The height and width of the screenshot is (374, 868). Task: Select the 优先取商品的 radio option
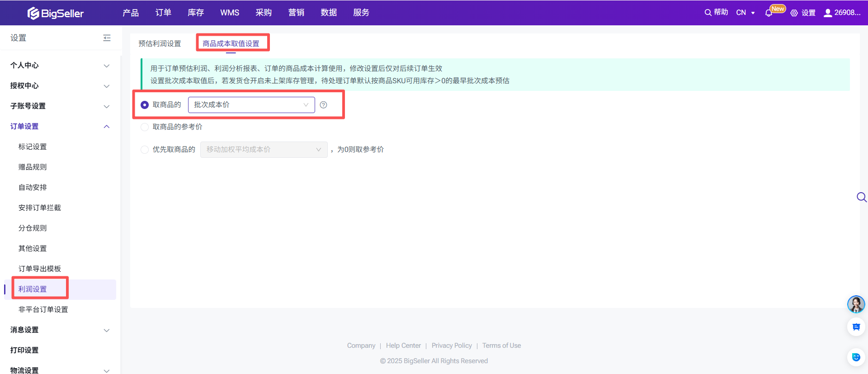(145, 150)
